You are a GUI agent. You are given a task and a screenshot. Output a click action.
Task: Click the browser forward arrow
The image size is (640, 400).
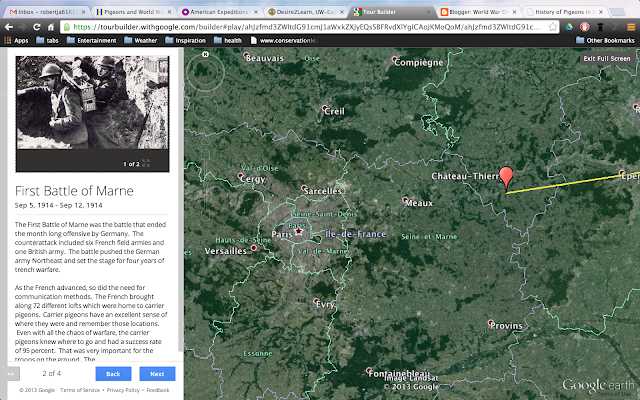click(23, 27)
